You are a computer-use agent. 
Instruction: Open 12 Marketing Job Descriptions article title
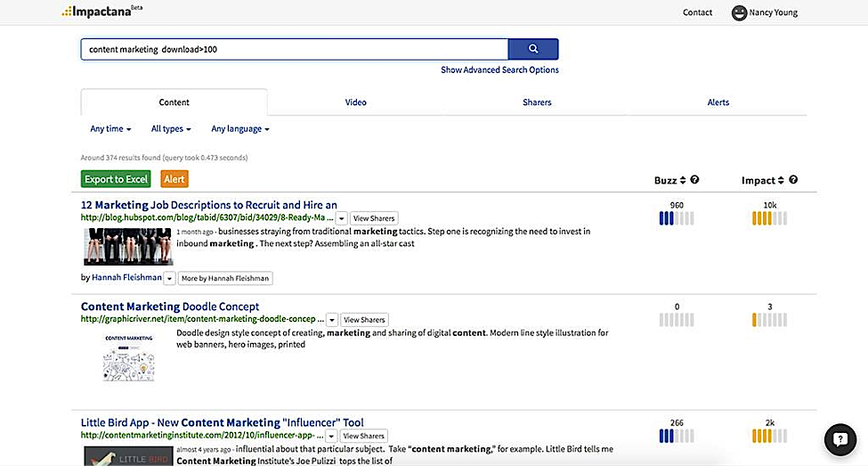208,204
